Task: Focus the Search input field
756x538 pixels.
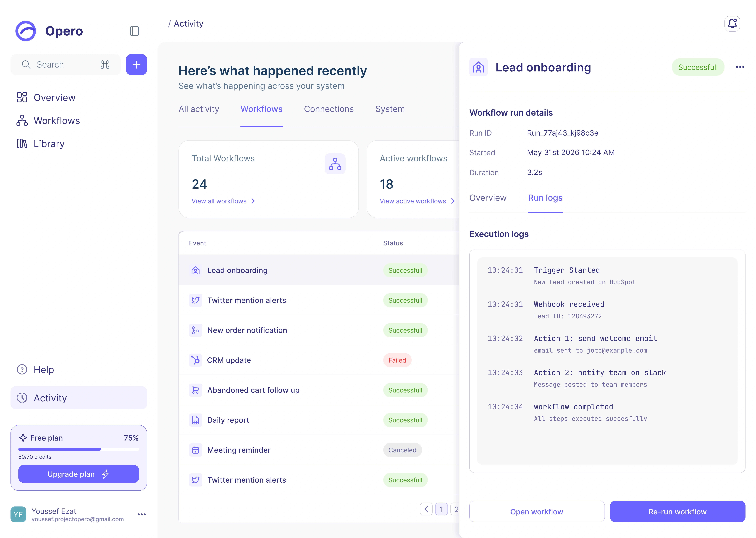Action: (x=65, y=65)
